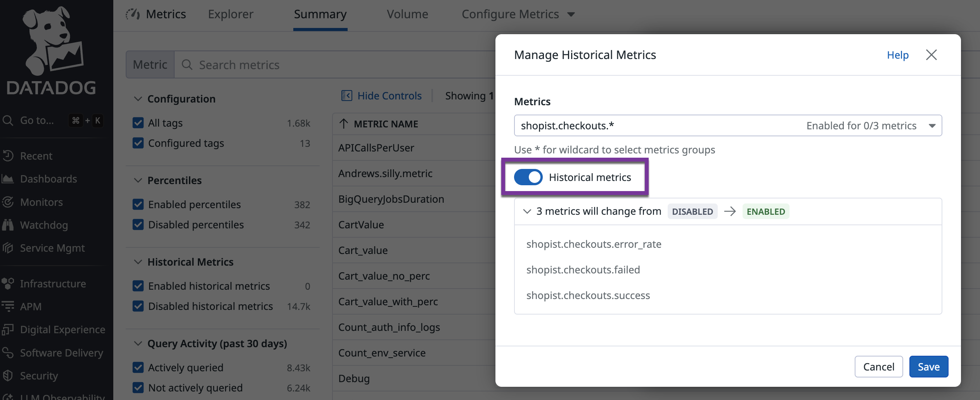Viewport: 980px width, 400px height.
Task: Open Debug metric row
Action: 414,378
